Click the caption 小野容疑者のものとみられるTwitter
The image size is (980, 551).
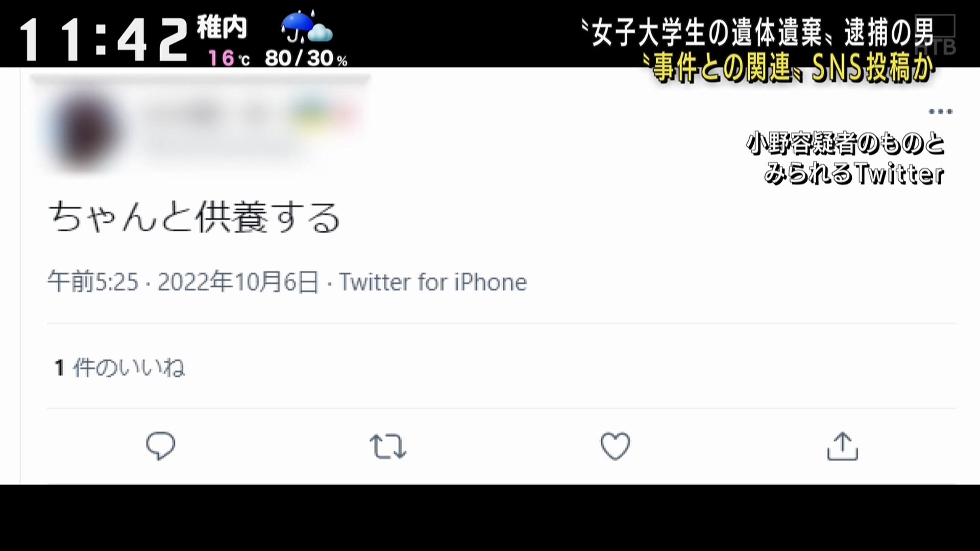[846, 158]
